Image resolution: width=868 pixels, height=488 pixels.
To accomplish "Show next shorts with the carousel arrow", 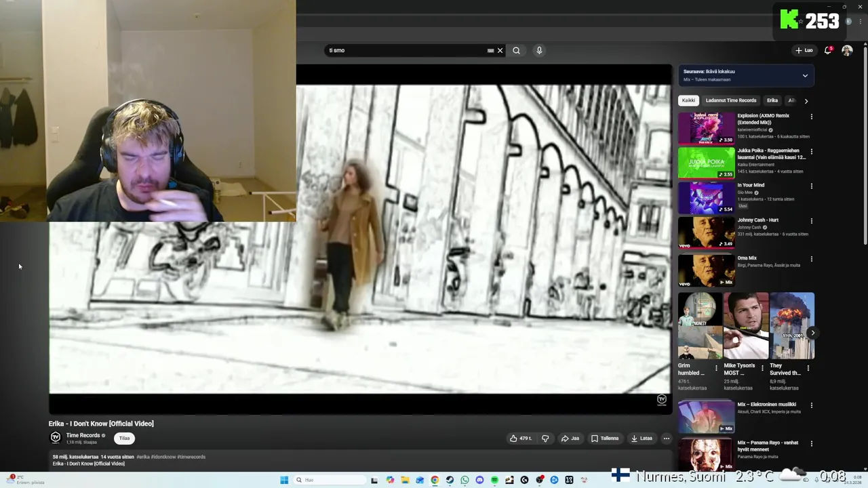I will tap(812, 333).
